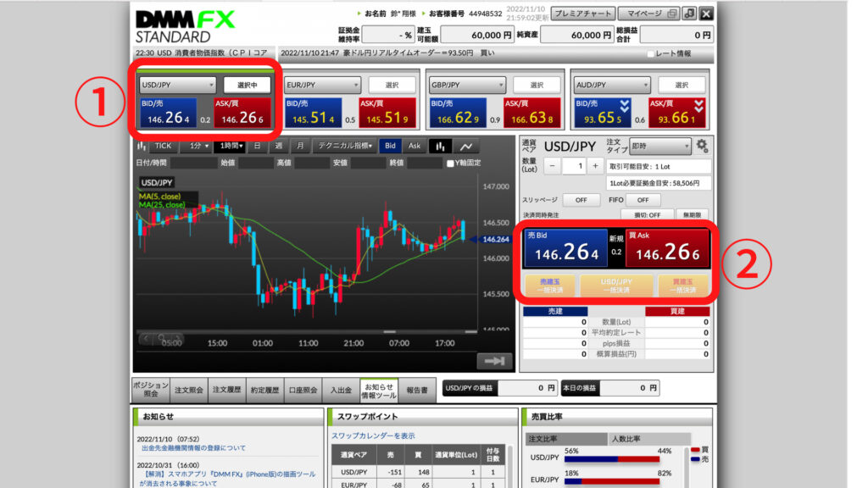Switch to 口座照会 tab
Screen dimensions: 868x488
click(x=303, y=390)
